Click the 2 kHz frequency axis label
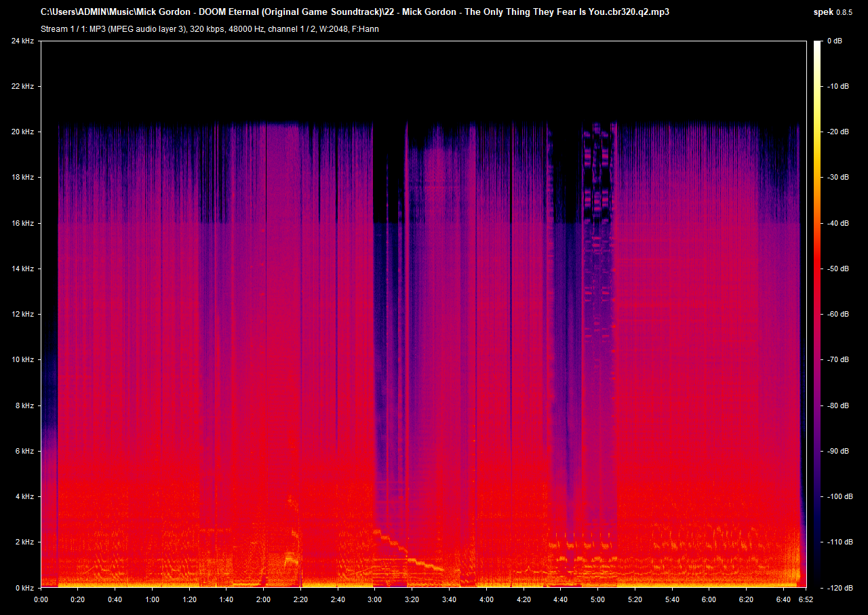Screen dimensions: 868x615 tap(24, 542)
